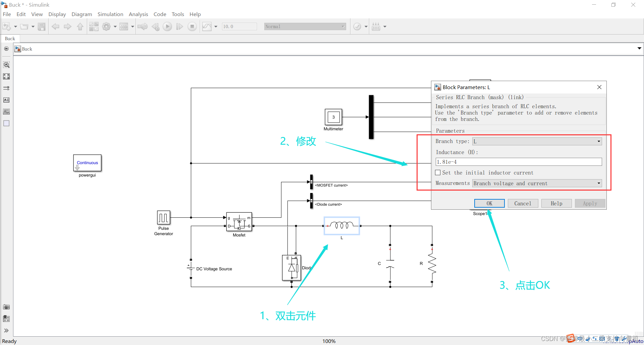The image size is (644, 345).
Task: Open the File menu
Action: point(7,14)
